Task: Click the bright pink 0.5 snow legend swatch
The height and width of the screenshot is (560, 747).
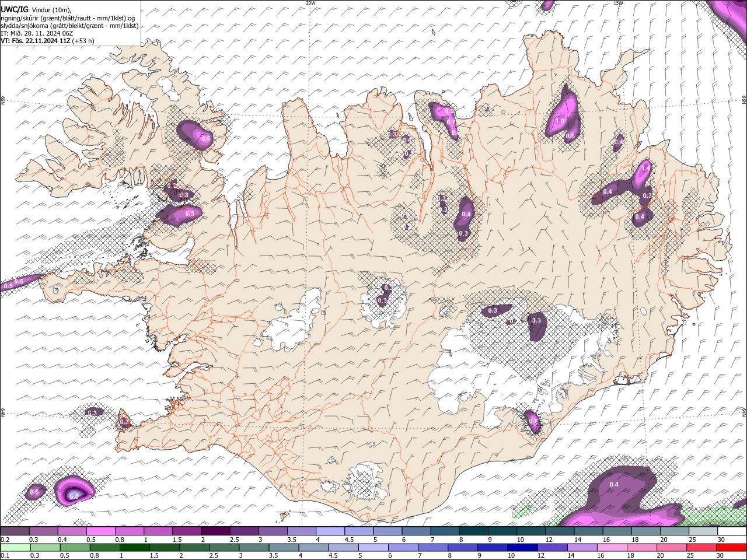Action: point(100,531)
